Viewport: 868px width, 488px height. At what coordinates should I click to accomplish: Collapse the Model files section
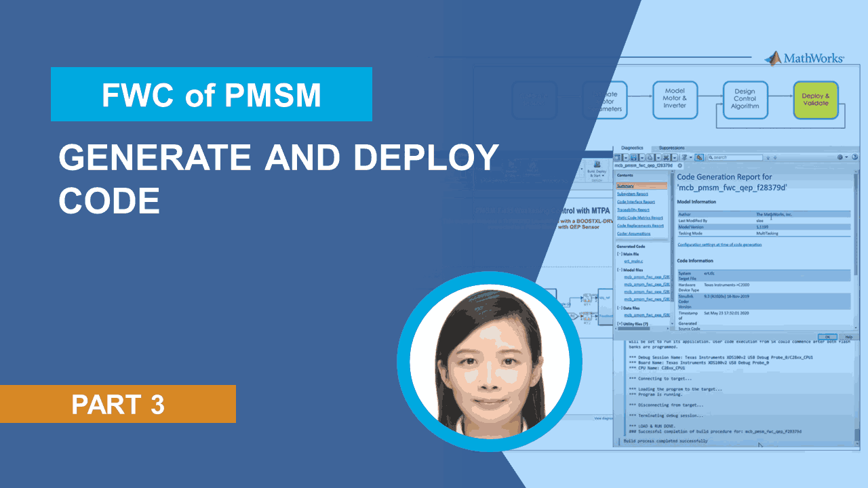[619, 269]
